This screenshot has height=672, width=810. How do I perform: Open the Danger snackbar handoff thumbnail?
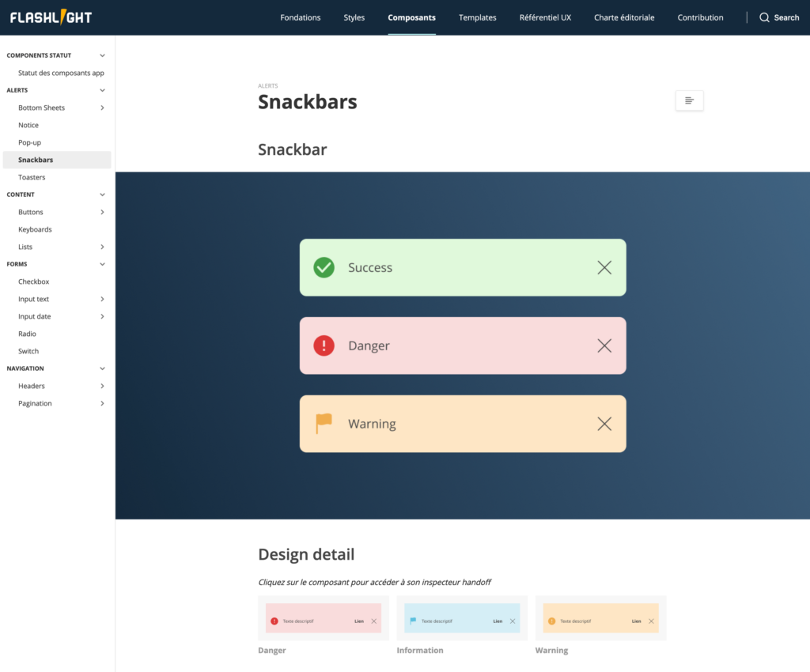323,619
